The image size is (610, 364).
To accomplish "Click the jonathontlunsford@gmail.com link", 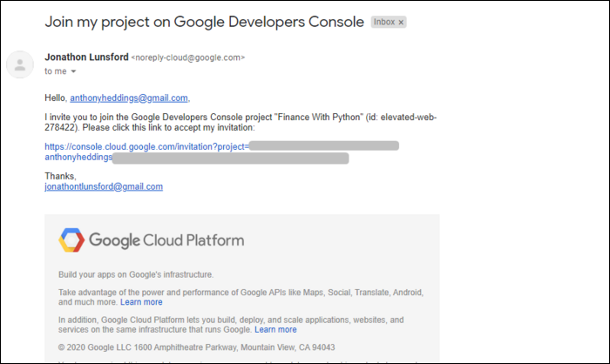I will coord(104,186).
